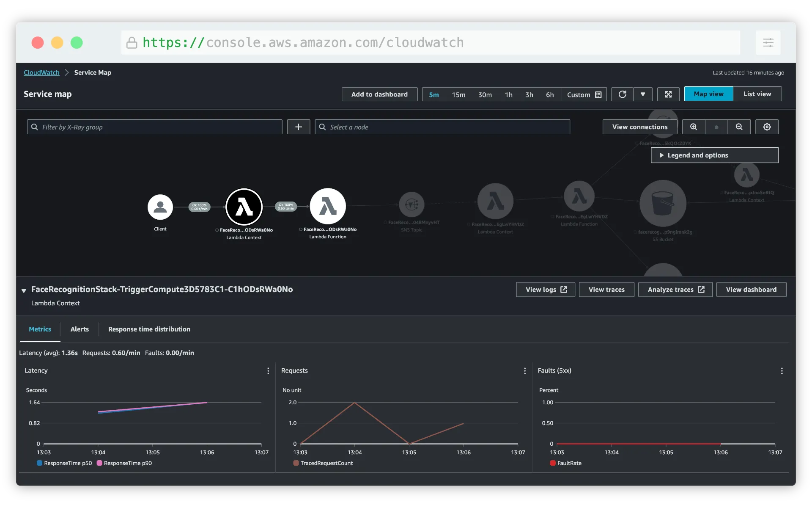Click the Last updated 16 minutes ago text

pyautogui.click(x=748, y=73)
